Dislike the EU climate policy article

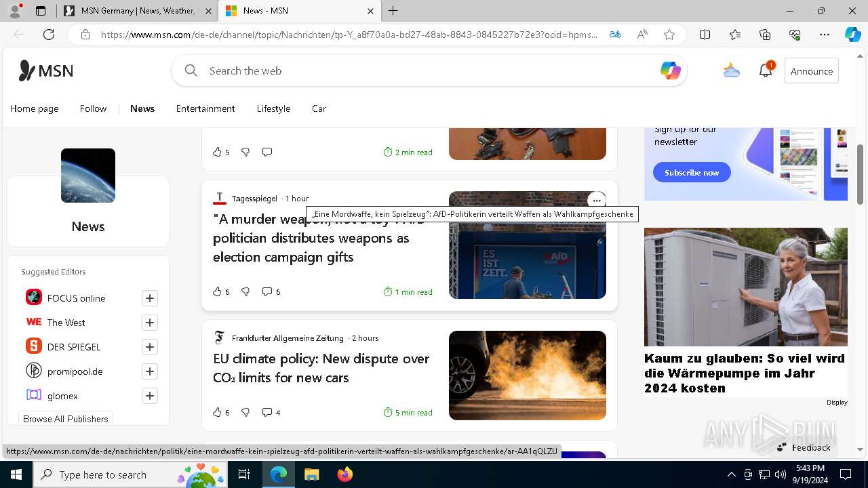click(x=245, y=412)
